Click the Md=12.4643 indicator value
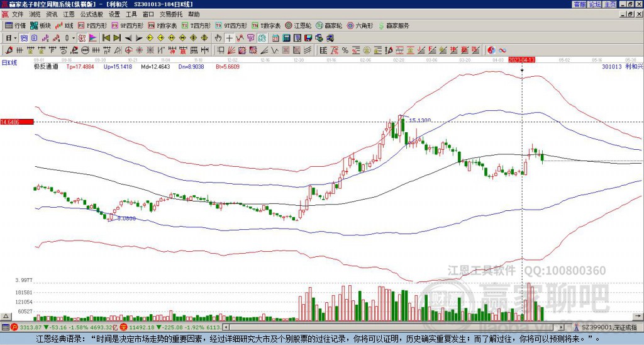 (155, 66)
